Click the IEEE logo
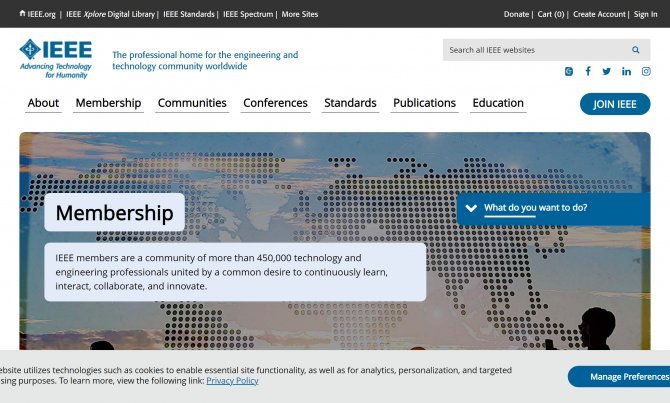The height and width of the screenshot is (403, 670). pyautogui.click(x=56, y=59)
